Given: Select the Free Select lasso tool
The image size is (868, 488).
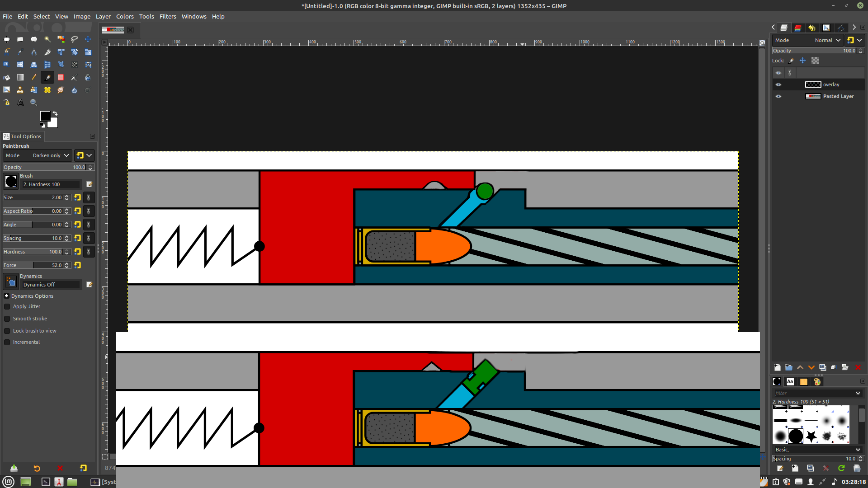Looking at the screenshot, I should (74, 39).
